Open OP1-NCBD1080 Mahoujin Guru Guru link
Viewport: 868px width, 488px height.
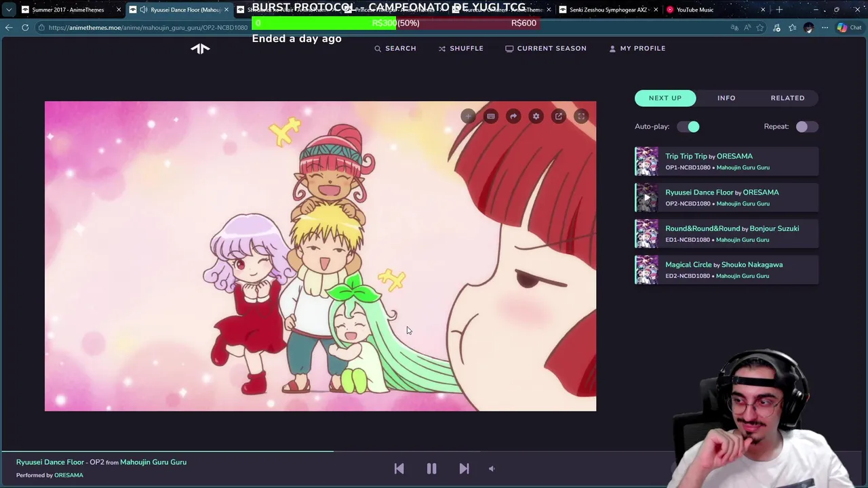[x=743, y=167]
